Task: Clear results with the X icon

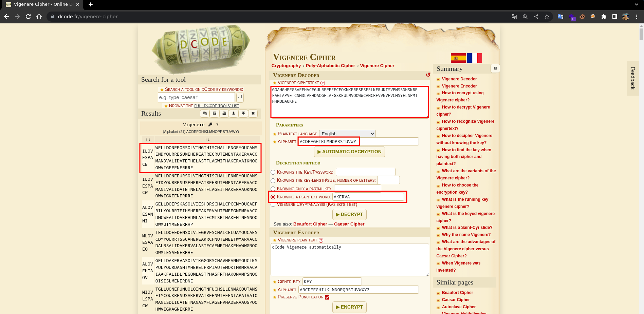Action: [253, 114]
